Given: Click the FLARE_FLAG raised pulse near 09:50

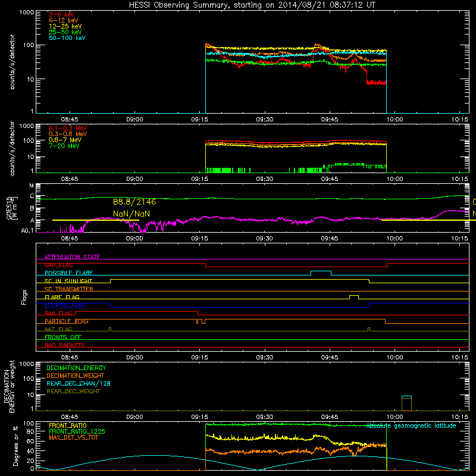Looking at the screenshot, I should pyautogui.click(x=354, y=296).
